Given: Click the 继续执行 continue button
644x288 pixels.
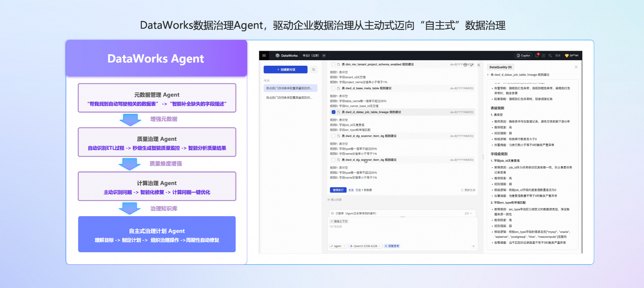Looking at the screenshot, I should pos(338,190).
